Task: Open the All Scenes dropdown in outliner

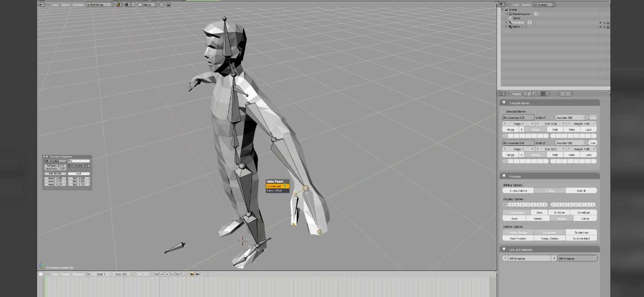Action: coord(544,4)
